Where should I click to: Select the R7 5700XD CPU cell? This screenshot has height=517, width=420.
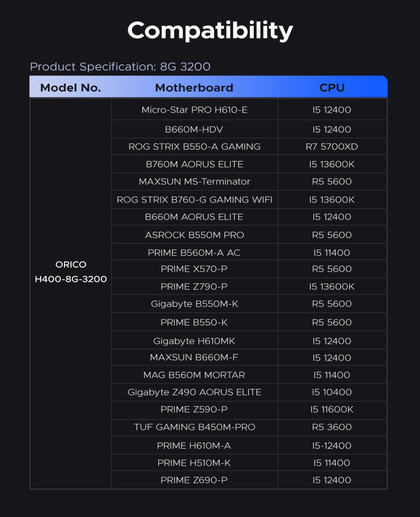pyautogui.click(x=332, y=147)
